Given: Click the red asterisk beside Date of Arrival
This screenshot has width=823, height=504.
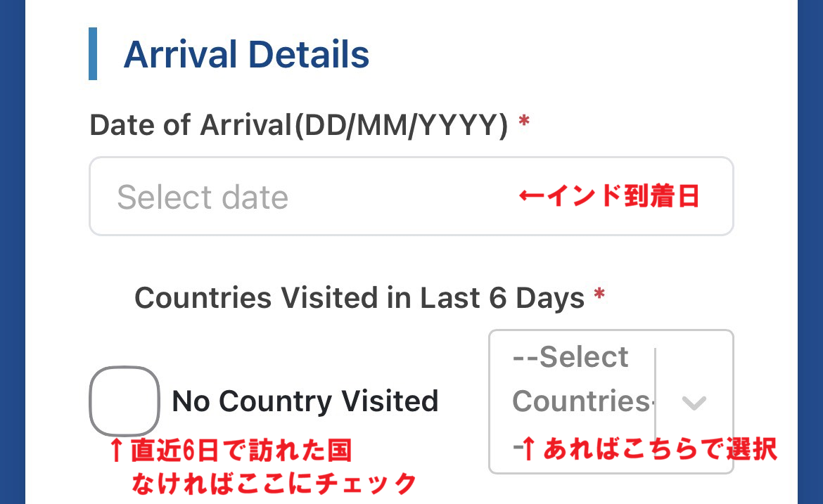Looking at the screenshot, I should (x=523, y=124).
